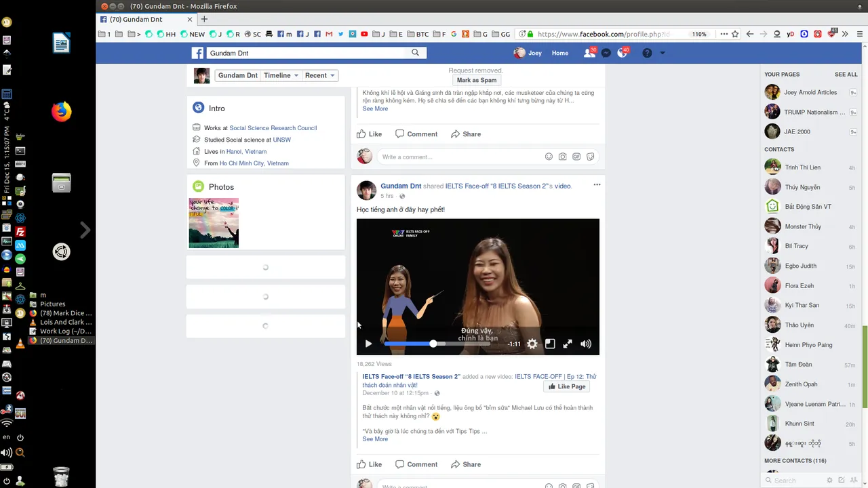The image size is (868, 488).
Task: Click Photos section heading
Action: [221, 186]
